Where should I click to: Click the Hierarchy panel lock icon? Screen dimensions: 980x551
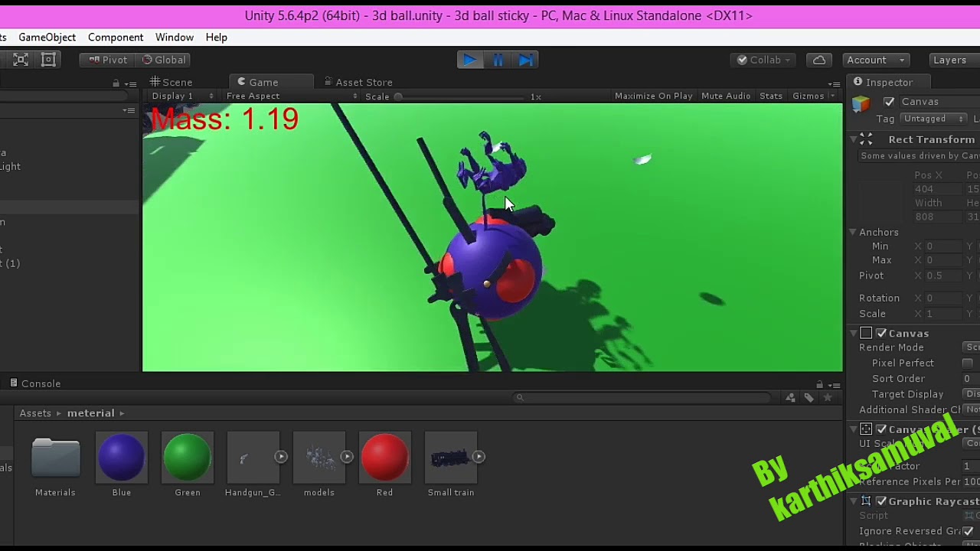(x=116, y=83)
